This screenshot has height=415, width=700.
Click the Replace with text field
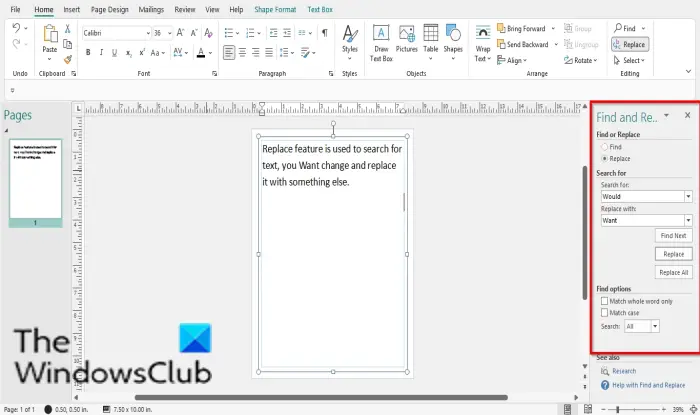[642, 220]
